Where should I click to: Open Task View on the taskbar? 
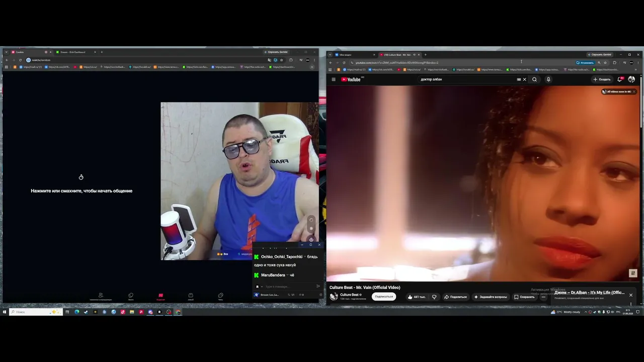(67, 312)
